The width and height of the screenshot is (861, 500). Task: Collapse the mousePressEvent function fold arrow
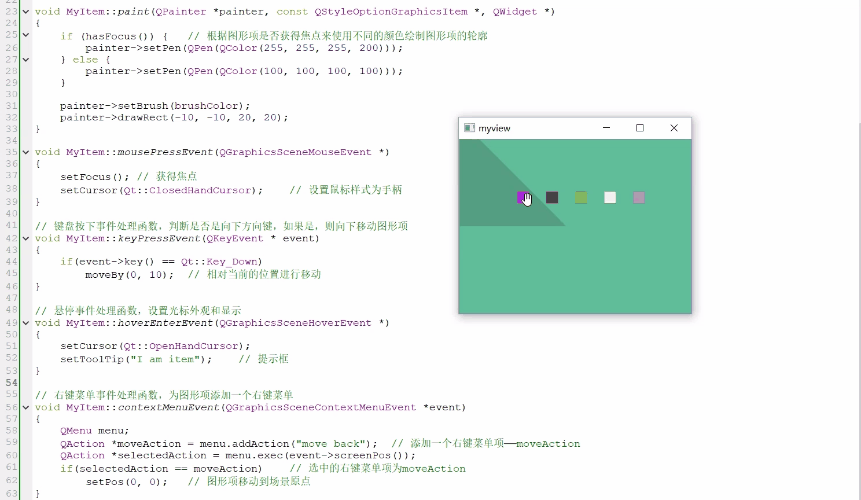(x=26, y=152)
